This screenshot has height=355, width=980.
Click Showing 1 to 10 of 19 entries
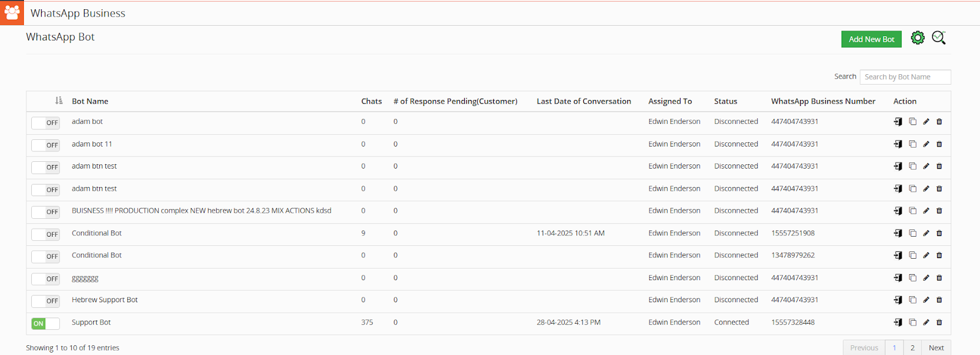[72, 348]
